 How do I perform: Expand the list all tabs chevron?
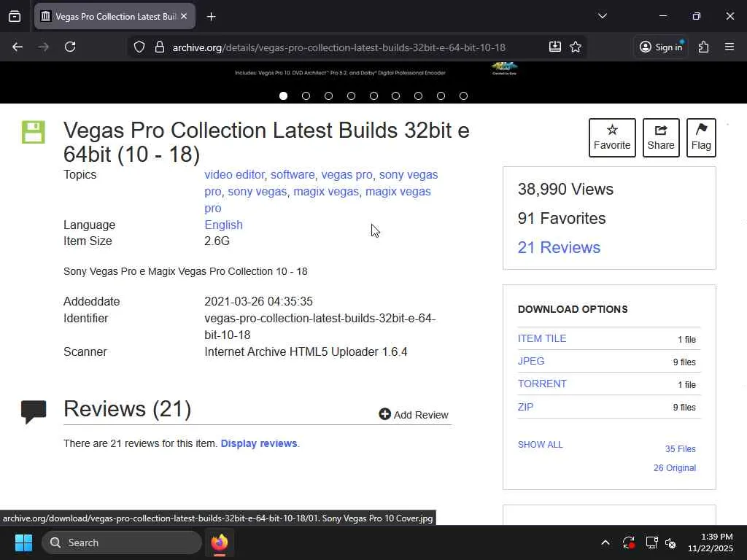[x=602, y=16]
